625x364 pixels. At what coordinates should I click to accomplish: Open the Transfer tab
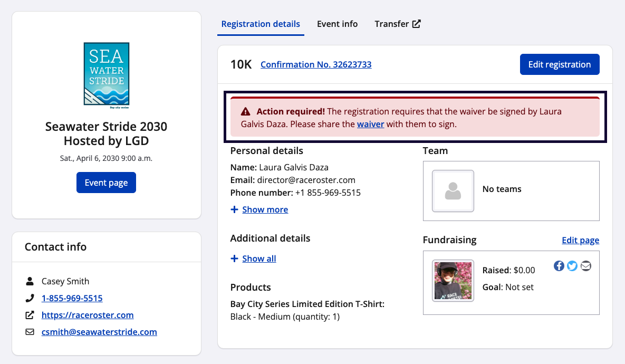pos(392,24)
